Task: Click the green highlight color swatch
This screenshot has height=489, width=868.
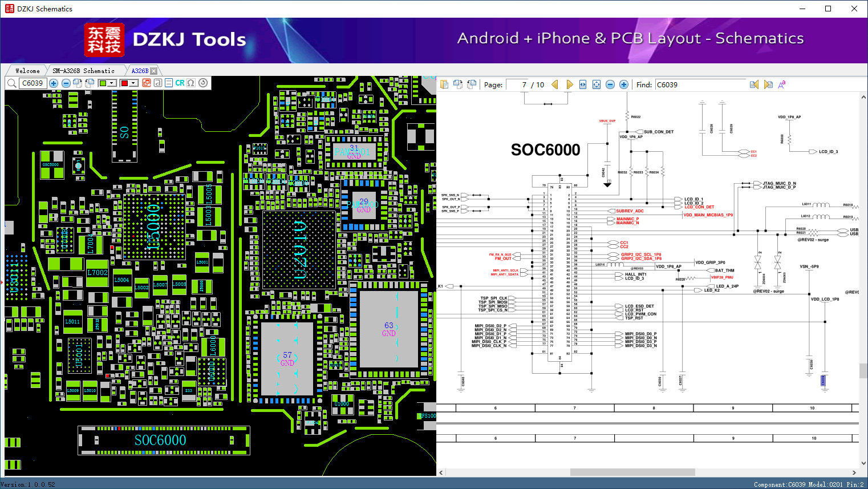Action: (103, 83)
